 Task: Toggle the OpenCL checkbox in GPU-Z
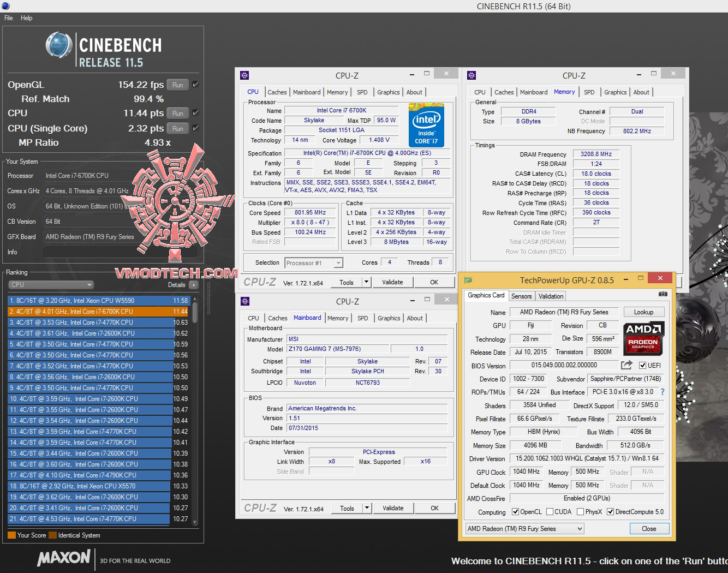515,512
